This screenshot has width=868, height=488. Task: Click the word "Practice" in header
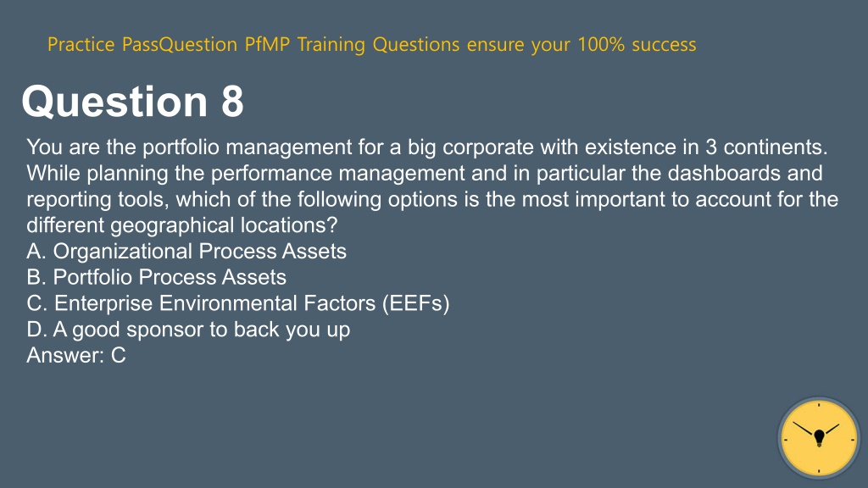tap(81, 44)
